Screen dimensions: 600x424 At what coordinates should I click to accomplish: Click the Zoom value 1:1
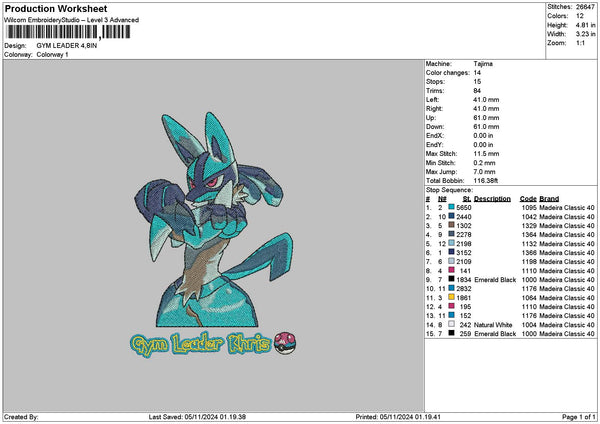tap(580, 43)
